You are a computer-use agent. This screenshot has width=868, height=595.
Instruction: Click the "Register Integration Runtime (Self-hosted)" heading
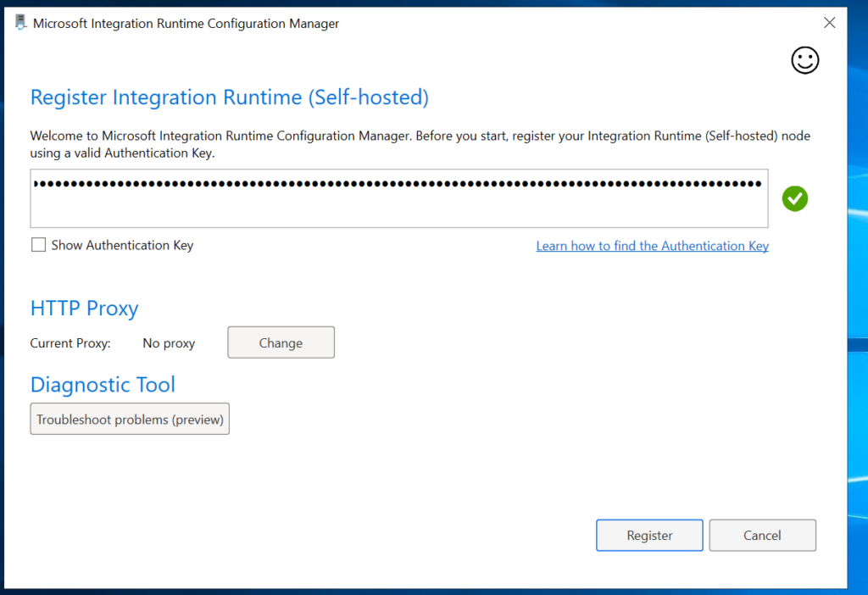pos(229,97)
